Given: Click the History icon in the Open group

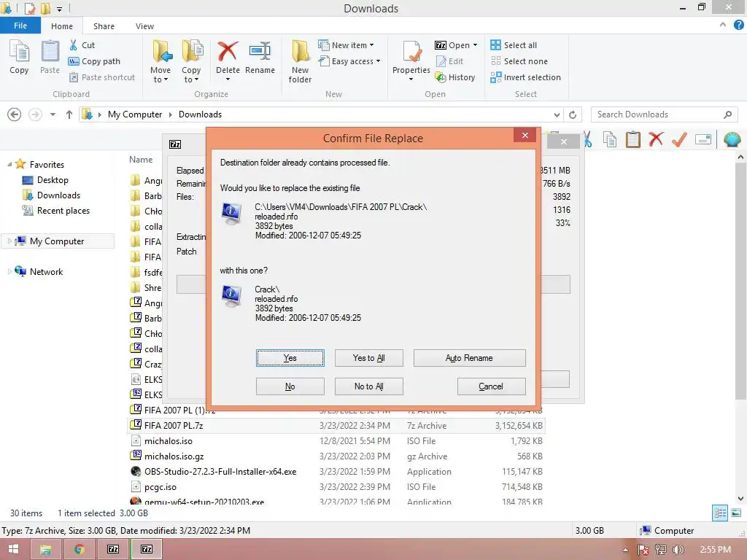Looking at the screenshot, I should 441,77.
